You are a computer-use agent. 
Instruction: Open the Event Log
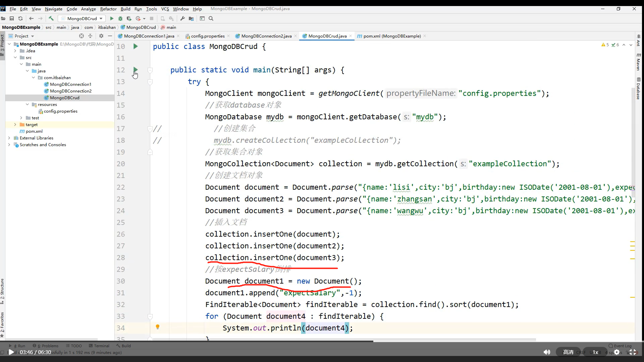(x=620, y=346)
